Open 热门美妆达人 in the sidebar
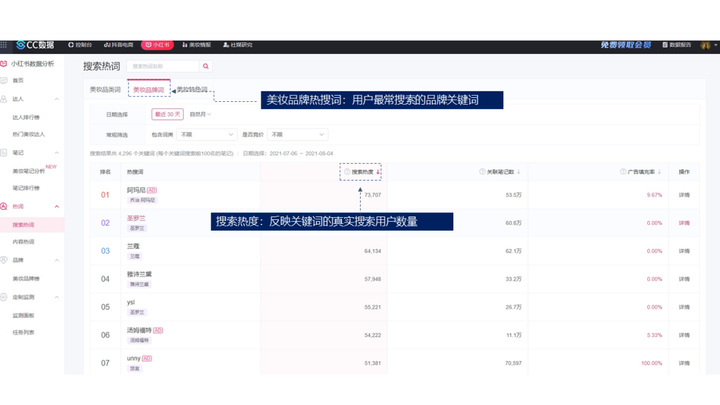Image resolution: width=720 pixels, height=405 pixels. tap(28, 135)
